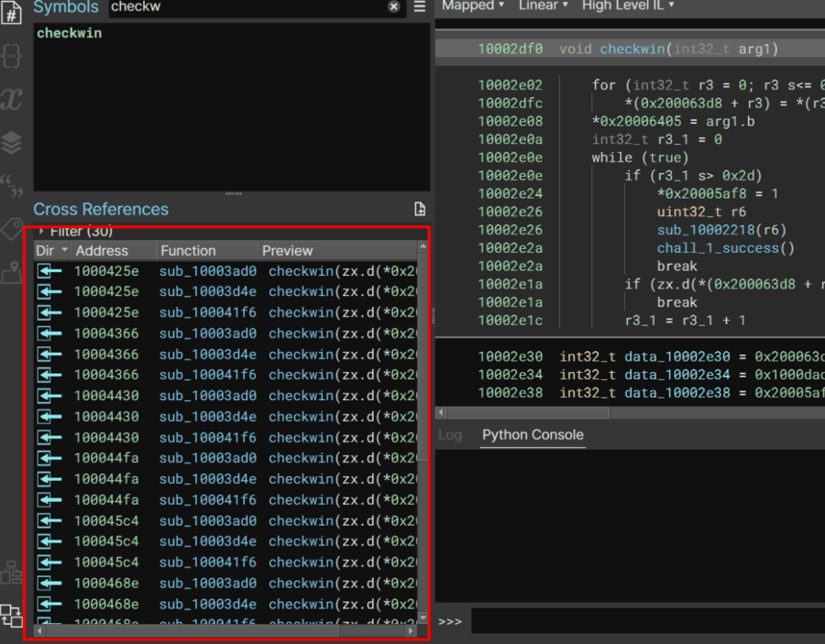Select the Cross References sidebar icon
This screenshot has height=644, width=825.
click(x=12, y=615)
